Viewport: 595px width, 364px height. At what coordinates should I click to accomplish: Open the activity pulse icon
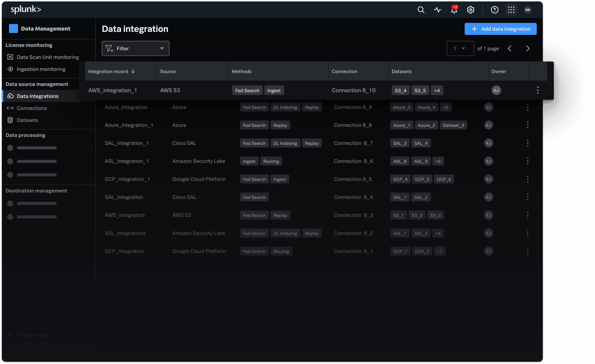(438, 10)
